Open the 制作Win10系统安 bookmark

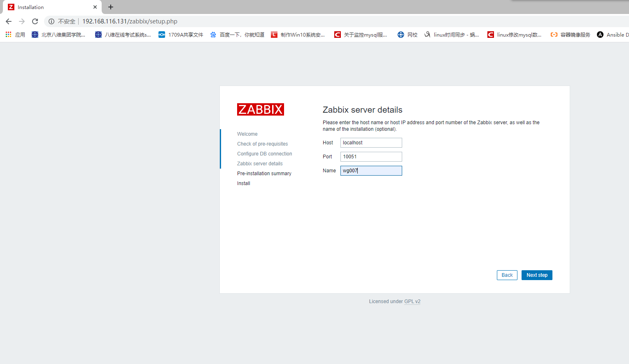click(x=298, y=35)
